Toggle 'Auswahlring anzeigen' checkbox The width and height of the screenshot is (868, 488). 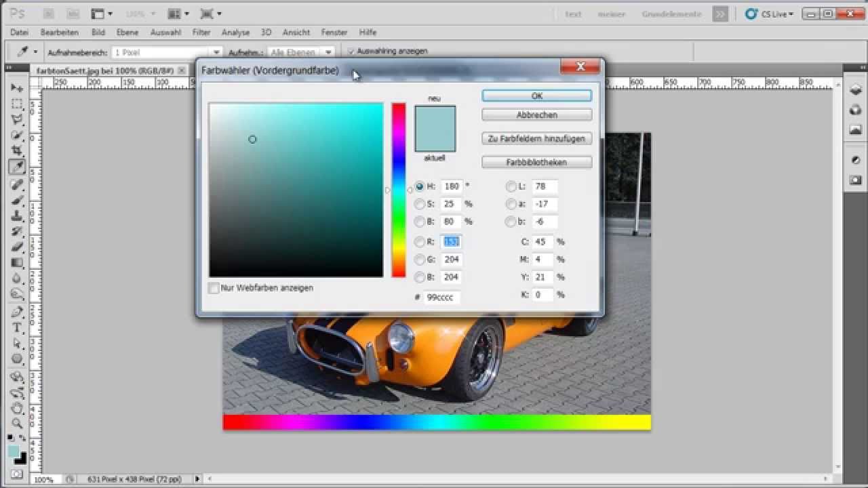351,52
